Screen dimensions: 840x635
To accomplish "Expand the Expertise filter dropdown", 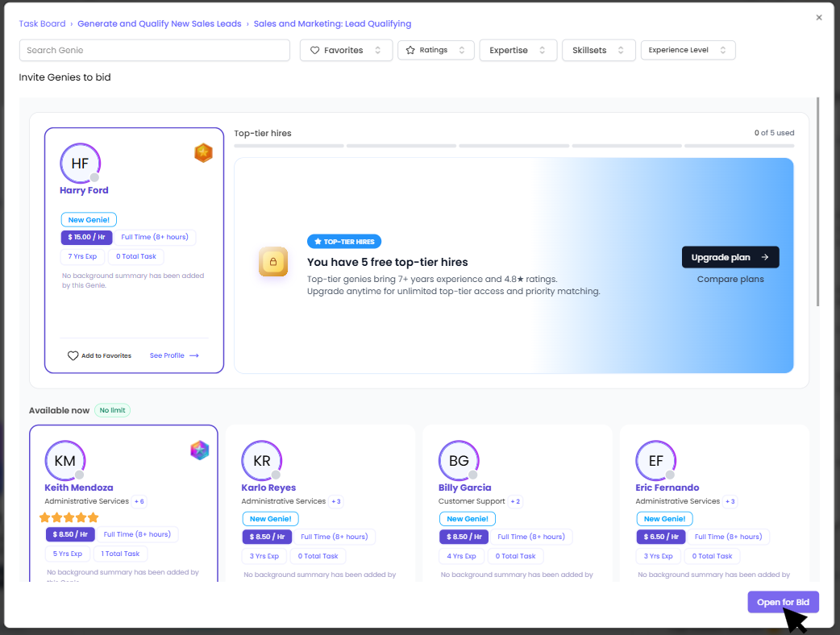I will [518, 50].
